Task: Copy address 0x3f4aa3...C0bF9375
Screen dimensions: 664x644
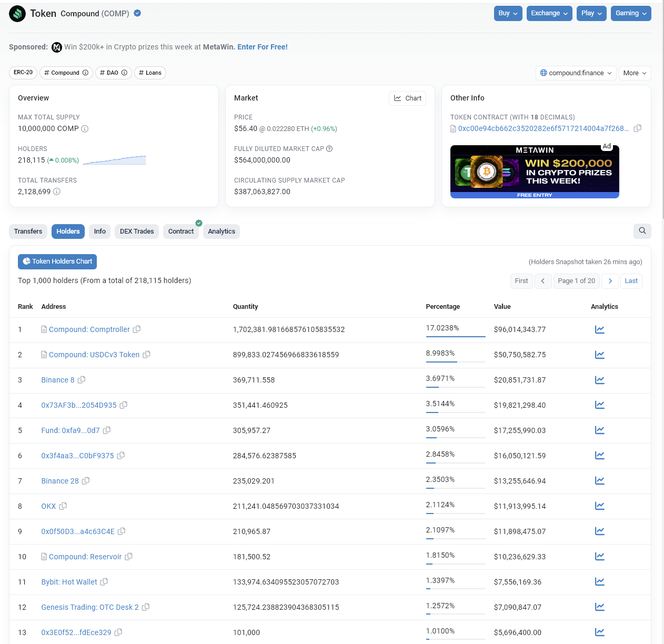Action: pyautogui.click(x=121, y=456)
